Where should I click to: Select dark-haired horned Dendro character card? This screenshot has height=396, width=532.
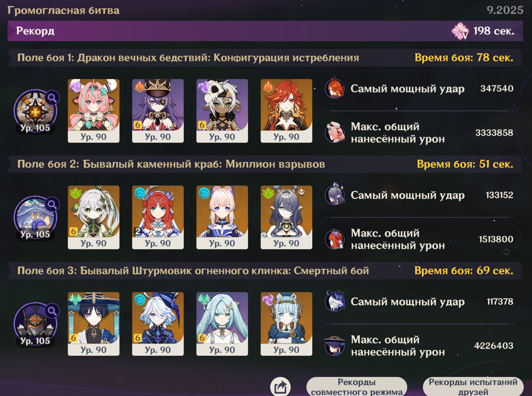286,217
